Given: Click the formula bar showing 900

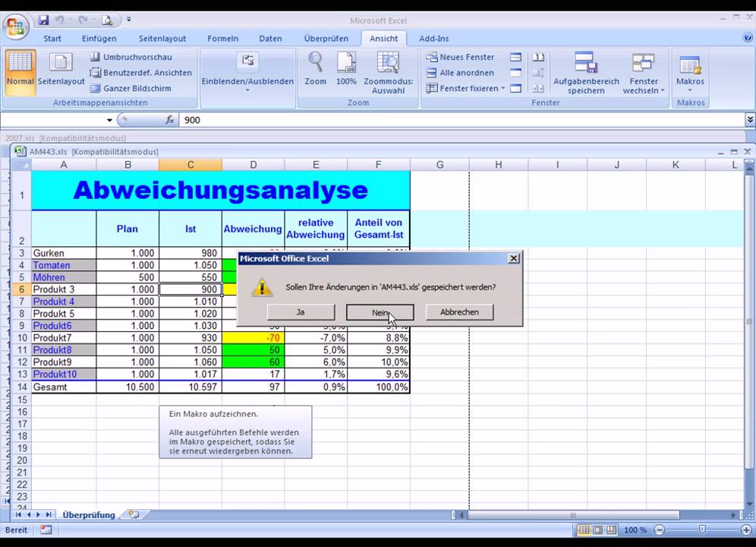Looking at the screenshot, I should point(462,120).
